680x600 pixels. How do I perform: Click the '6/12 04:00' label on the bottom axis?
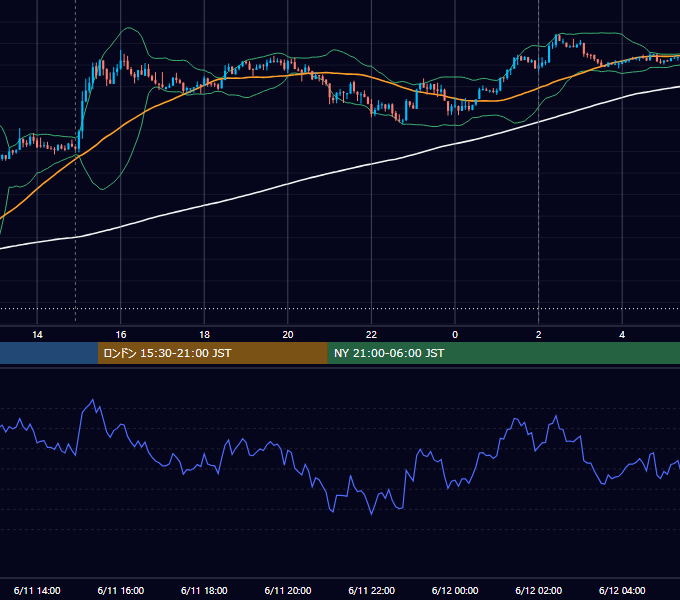622,590
